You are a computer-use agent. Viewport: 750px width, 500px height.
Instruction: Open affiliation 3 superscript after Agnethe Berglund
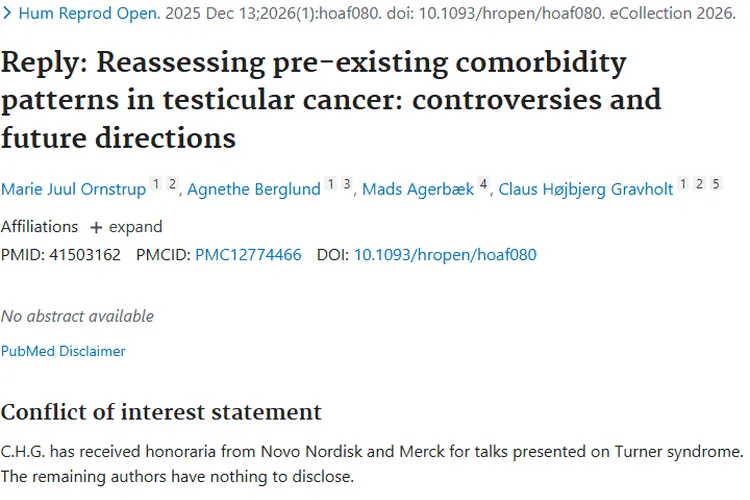coord(346,185)
